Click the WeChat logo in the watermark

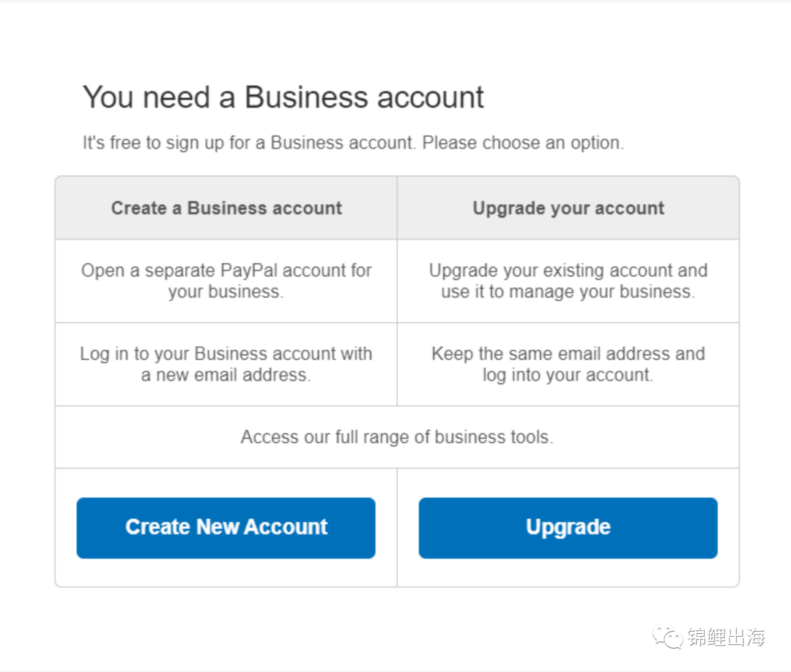668,636
